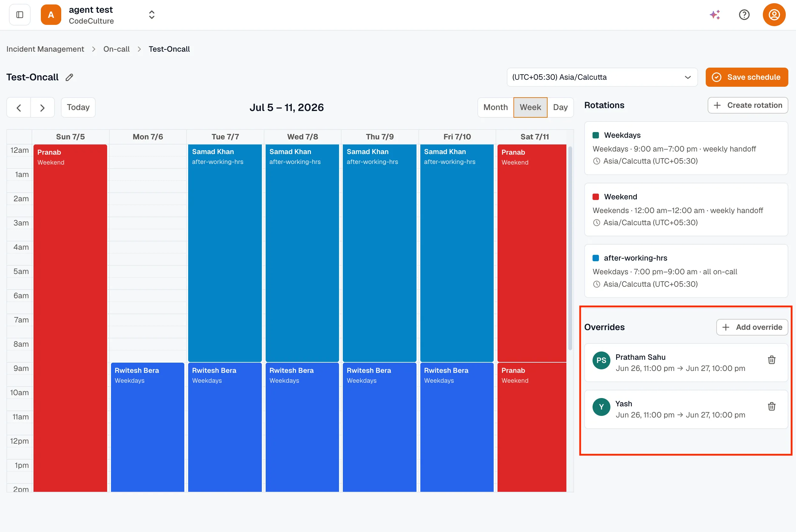Click the Sun 7/5 column header

click(70, 137)
